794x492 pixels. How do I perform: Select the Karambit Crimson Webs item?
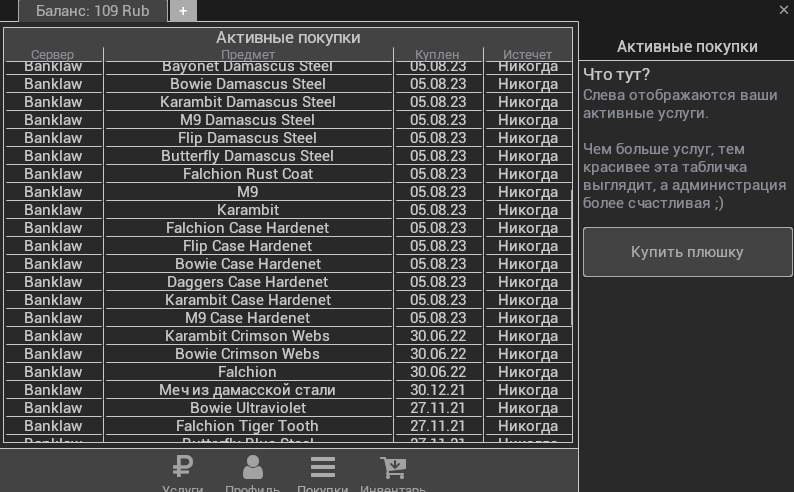tap(248, 335)
